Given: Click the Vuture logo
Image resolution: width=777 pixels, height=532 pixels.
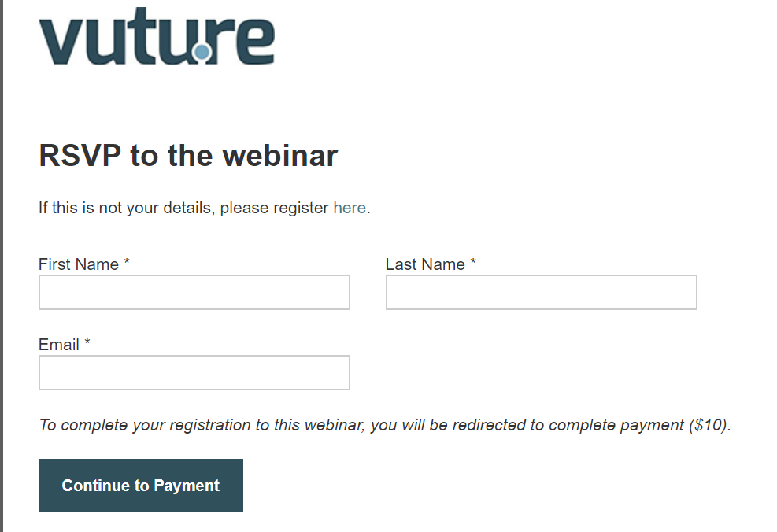Looking at the screenshot, I should point(157,36).
